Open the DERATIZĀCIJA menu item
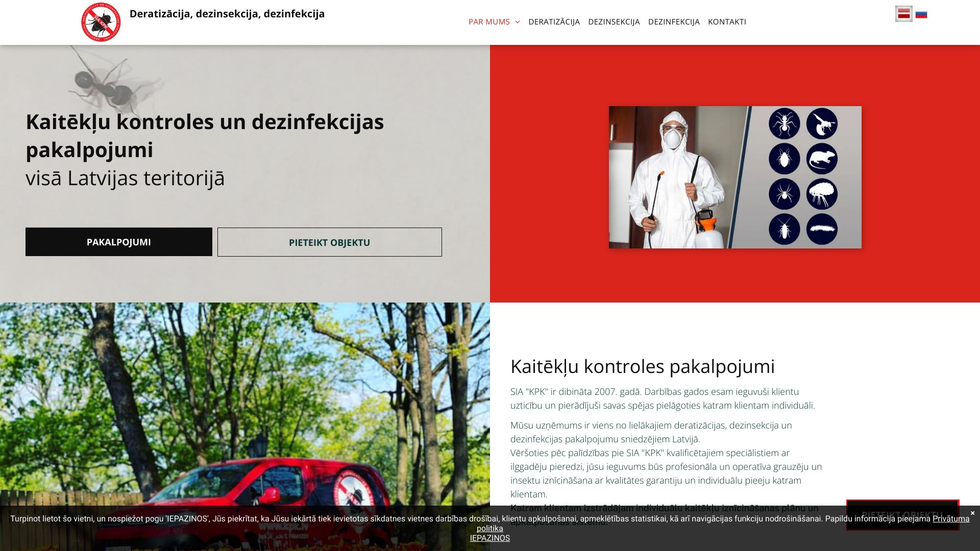The image size is (980, 551). point(554,22)
